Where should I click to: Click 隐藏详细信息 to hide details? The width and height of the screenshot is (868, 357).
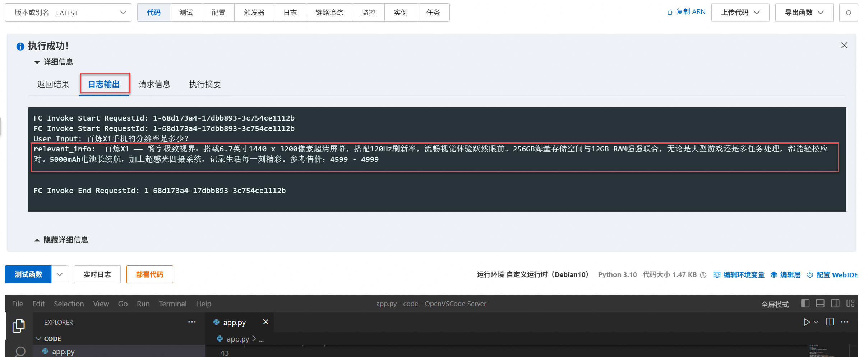(61, 240)
